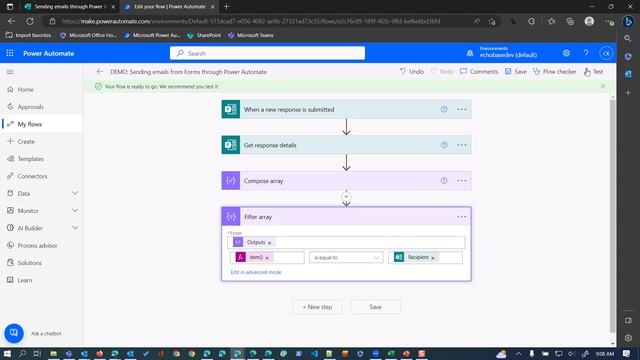Open ellipsis menu for Compose array
This screenshot has height=360, width=640.
[x=462, y=181]
